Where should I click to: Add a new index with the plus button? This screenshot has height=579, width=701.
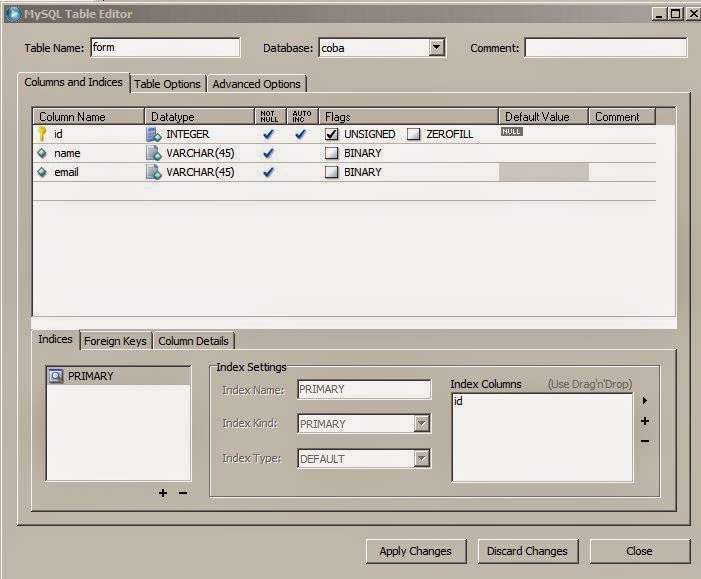coord(163,493)
